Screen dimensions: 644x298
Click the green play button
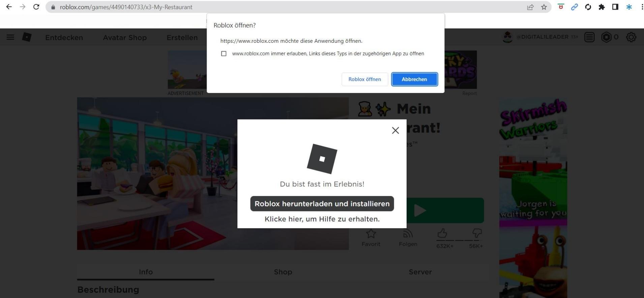point(445,210)
